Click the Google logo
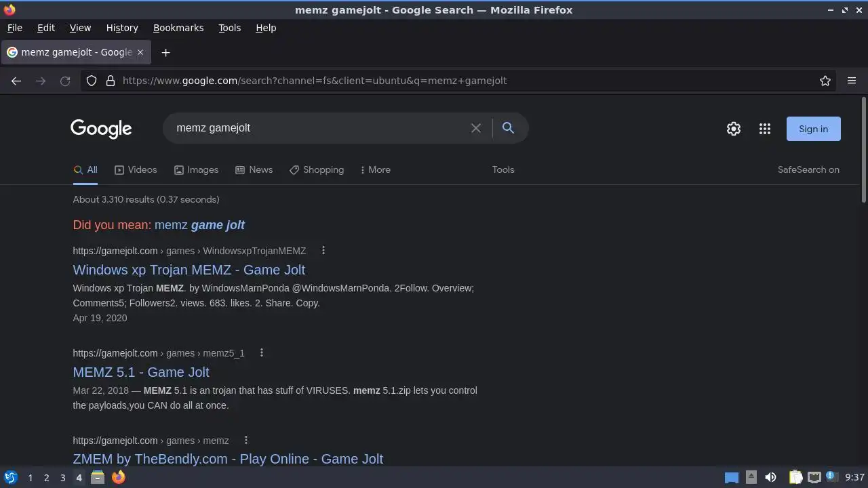Screen dimensions: 868x488 tap(101, 129)
